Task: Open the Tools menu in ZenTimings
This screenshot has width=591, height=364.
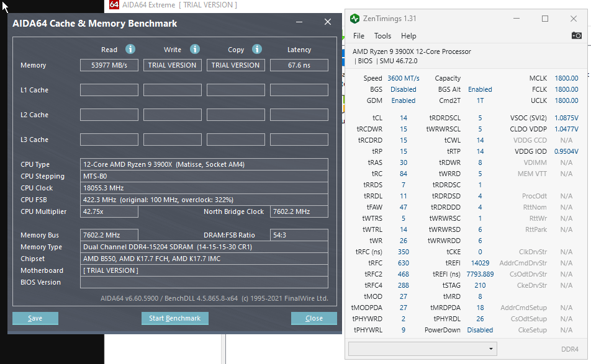Action: click(382, 36)
